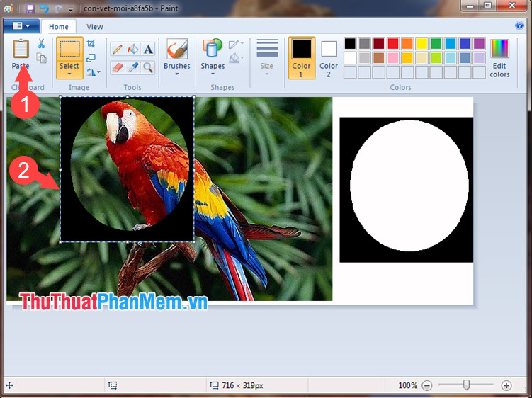Screen dimensions: 532x398
Task: Select the Magnifier tool
Action: (148, 67)
